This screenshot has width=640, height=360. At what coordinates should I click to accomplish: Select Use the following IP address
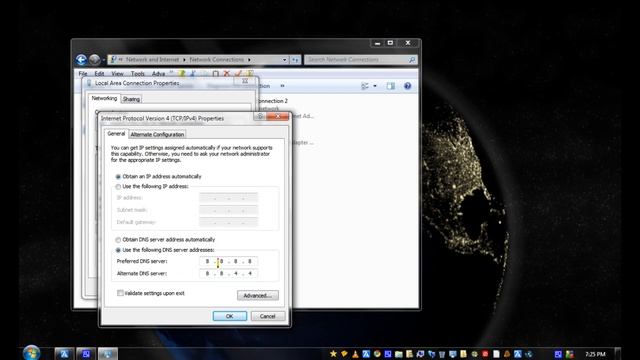point(118,187)
